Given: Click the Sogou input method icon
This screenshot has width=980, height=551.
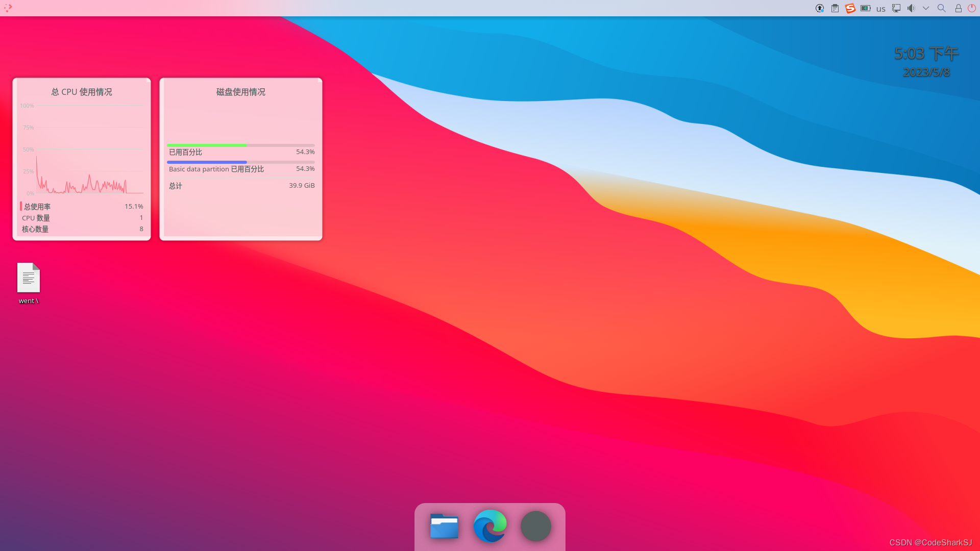Looking at the screenshot, I should coord(850,8).
